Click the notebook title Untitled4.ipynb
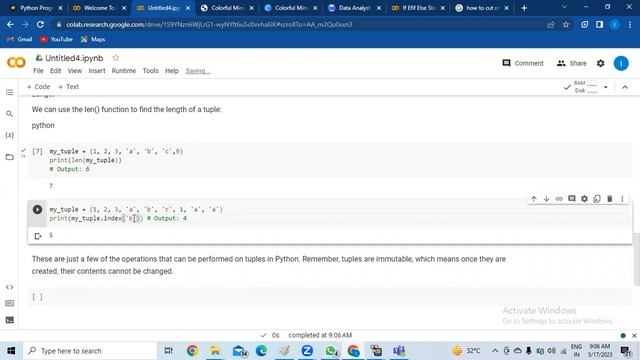 [74, 58]
